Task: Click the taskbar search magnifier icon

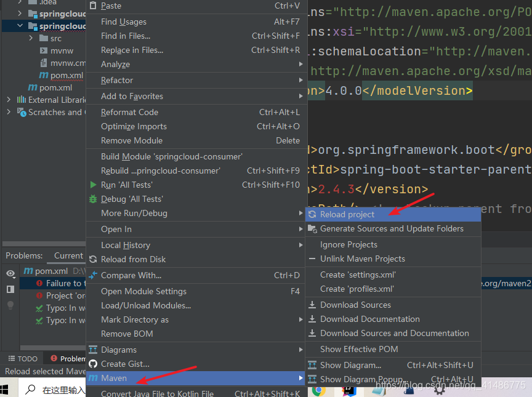Action: pyautogui.click(x=31, y=389)
